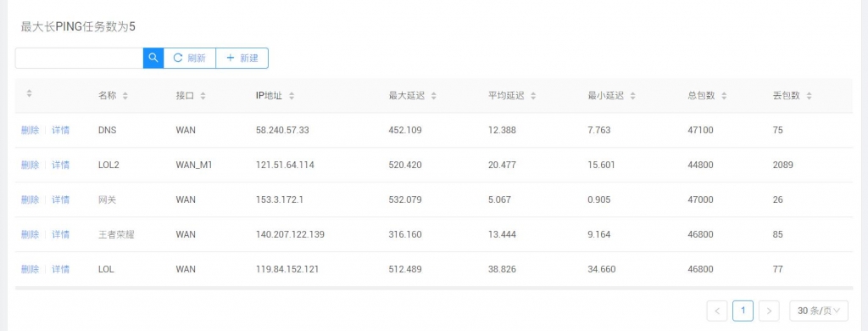The width and height of the screenshot is (868, 331).
Task: Sort by 最大延迟 column arrows
Action: pyautogui.click(x=433, y=96)
